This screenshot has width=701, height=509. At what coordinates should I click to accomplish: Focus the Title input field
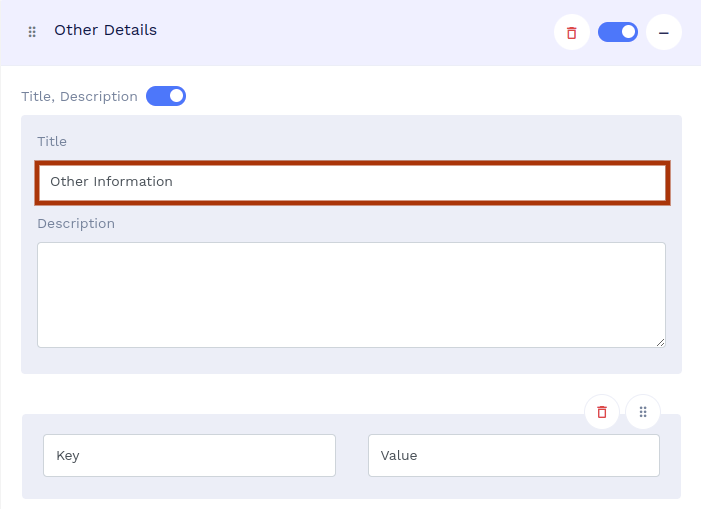[352, 182]
